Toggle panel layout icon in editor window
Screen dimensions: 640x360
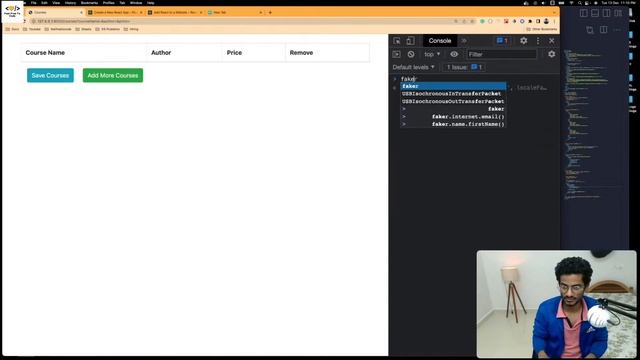[x=595, y=13]
